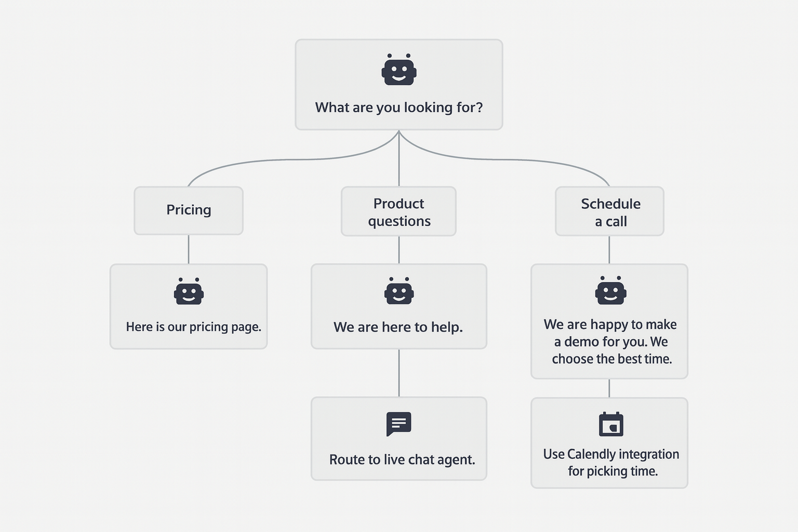Click the connector between Product questions and help message

pyautogui.click(x=399, y=250)
